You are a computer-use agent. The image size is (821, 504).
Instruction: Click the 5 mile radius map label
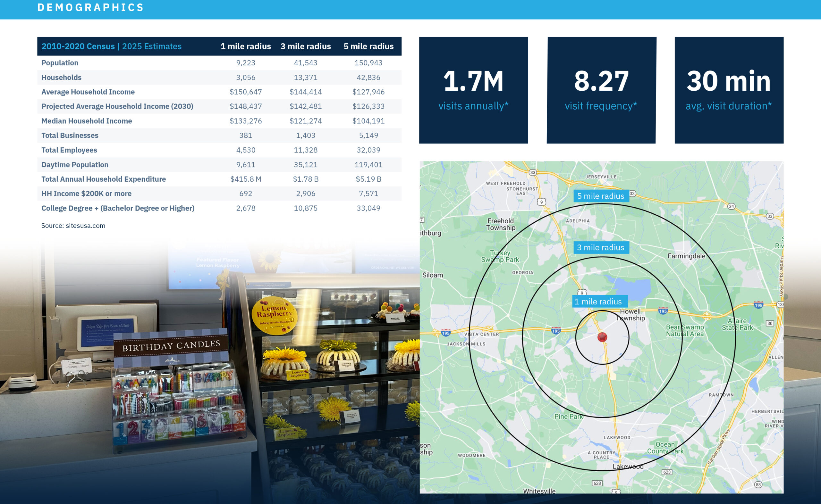click(x=601, y=196)
